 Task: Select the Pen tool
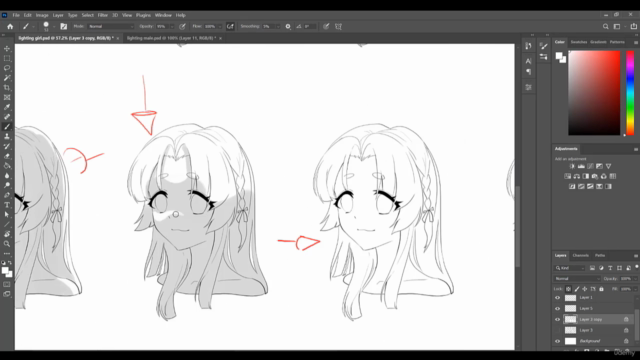pos(7,196)
